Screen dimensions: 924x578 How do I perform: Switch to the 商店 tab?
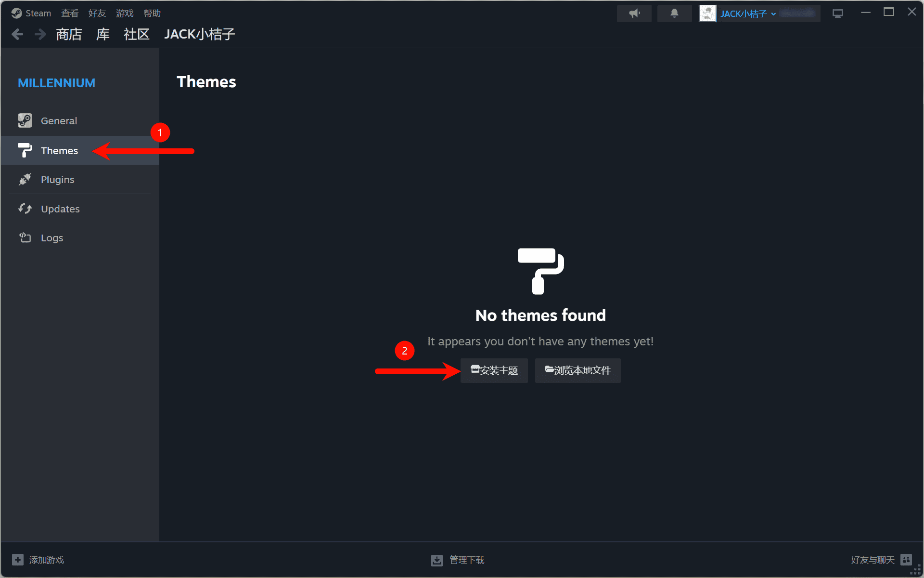pos(69,34)
